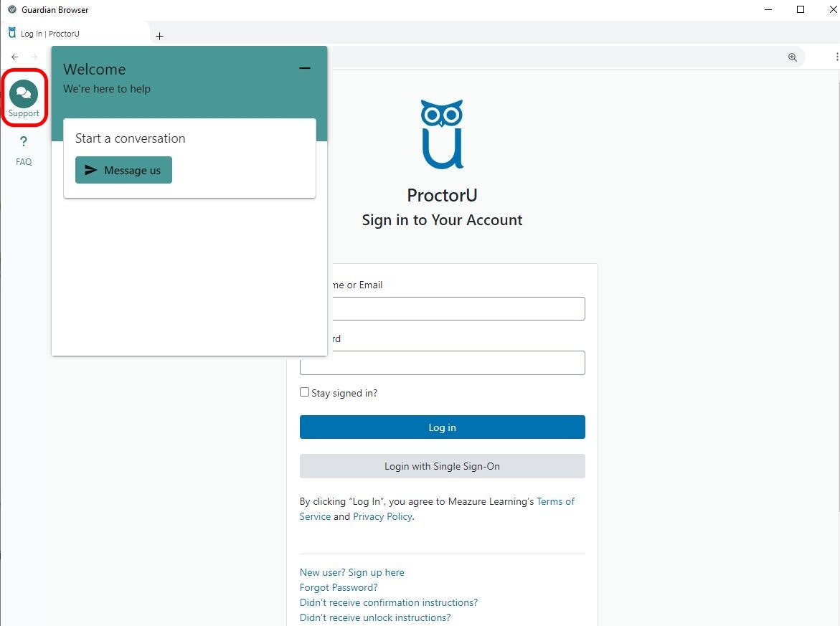Screen dimensions: 840x626
Task: Click Sign in to Your Account heading
Action: point(442,219)
